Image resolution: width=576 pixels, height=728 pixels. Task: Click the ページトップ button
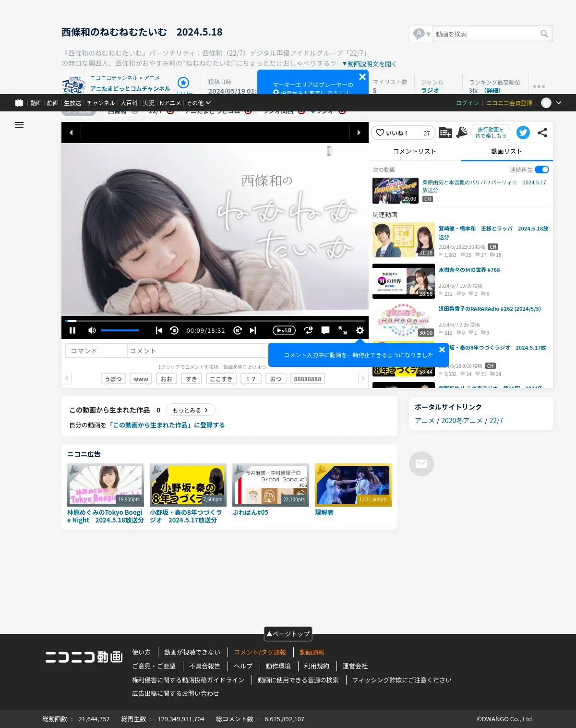[x=288, y=634]
